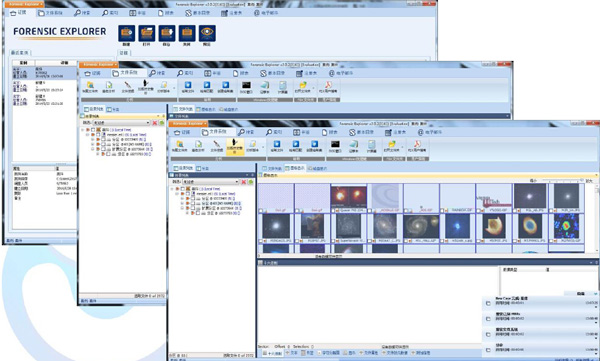The width and height of the screenshot is (600, 361).
Task: Collapse the root tree node in the front window
Action: (172, 189)
